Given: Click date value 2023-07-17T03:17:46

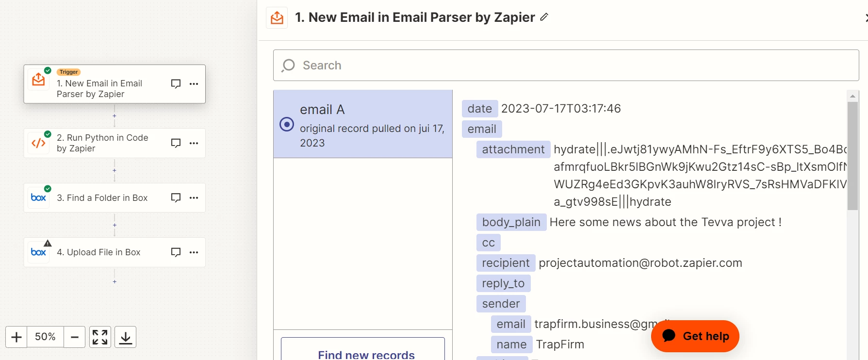Looking at the screenshot, I should 561,109.
